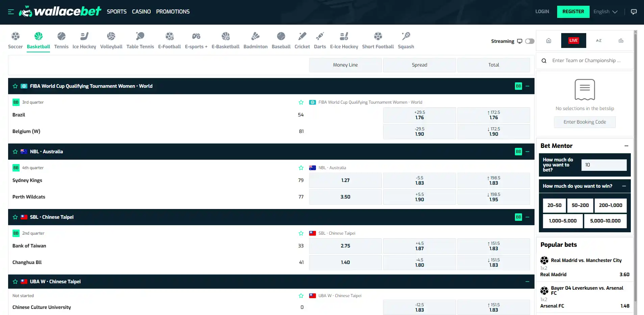Bet on Perth Wildcats money line 3.50
This screenshot has width=644, height=315.
tap(345, 197)
